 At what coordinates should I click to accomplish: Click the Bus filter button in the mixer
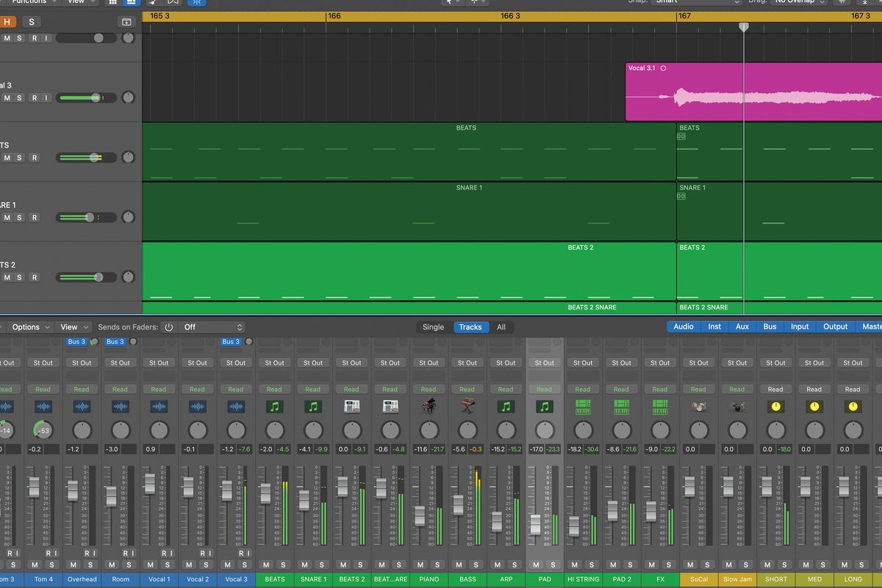pyautogui.click(x=769, y=326)
